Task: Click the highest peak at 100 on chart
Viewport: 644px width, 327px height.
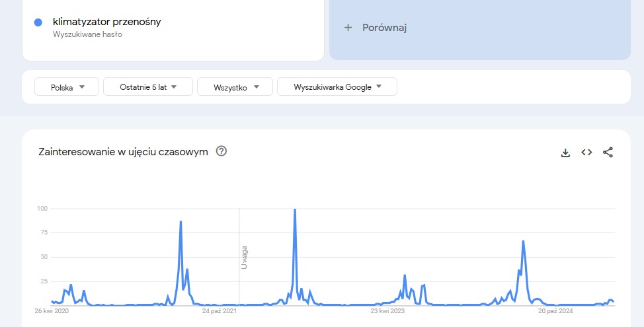Action: click(294, 210)
